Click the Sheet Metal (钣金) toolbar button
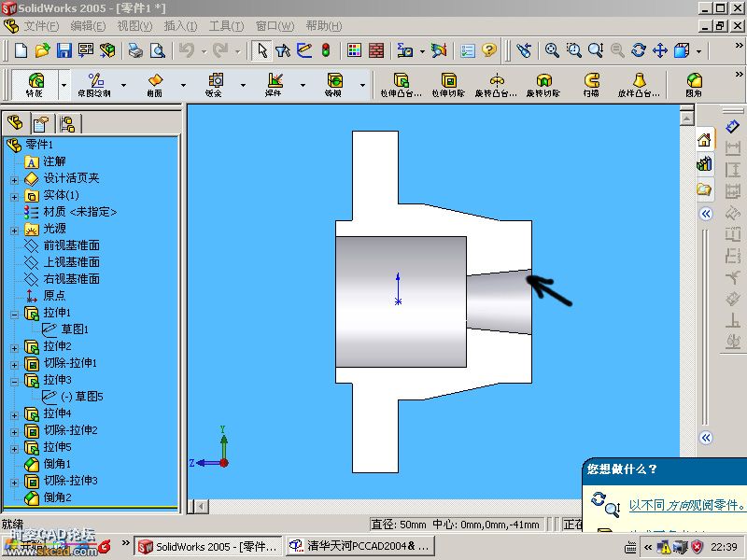The image size is (747, 560). pyautogui.click(x=214, y=85)
